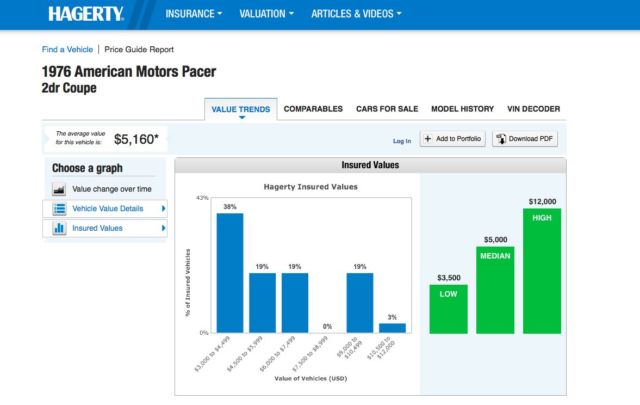Click the $3,500 low value label
Screen dimensions: 640x405
click(449, 278)
